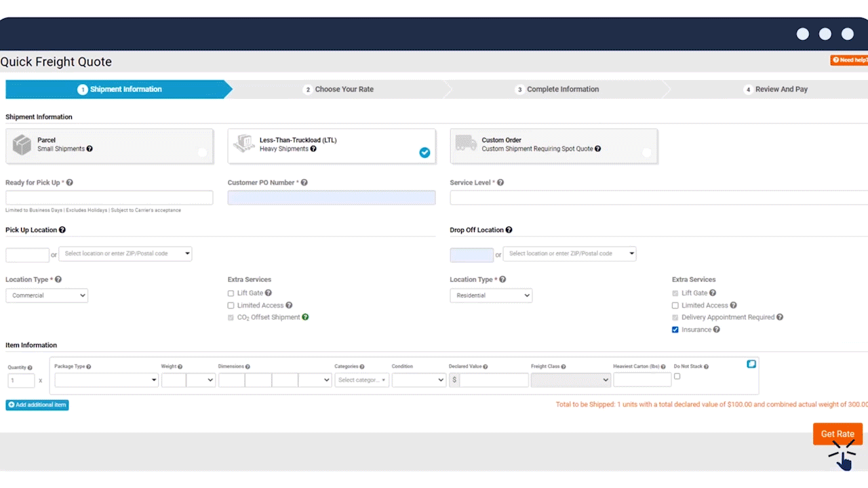Check Limited Access under Drop Off extra services

[675, 306]
